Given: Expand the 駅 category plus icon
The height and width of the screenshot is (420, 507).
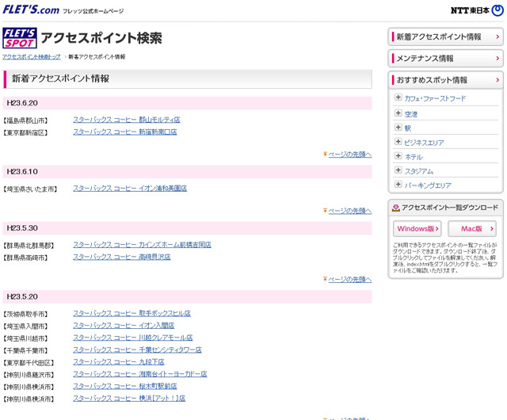Looking at the screenshot, I should (x=398, y=127).
